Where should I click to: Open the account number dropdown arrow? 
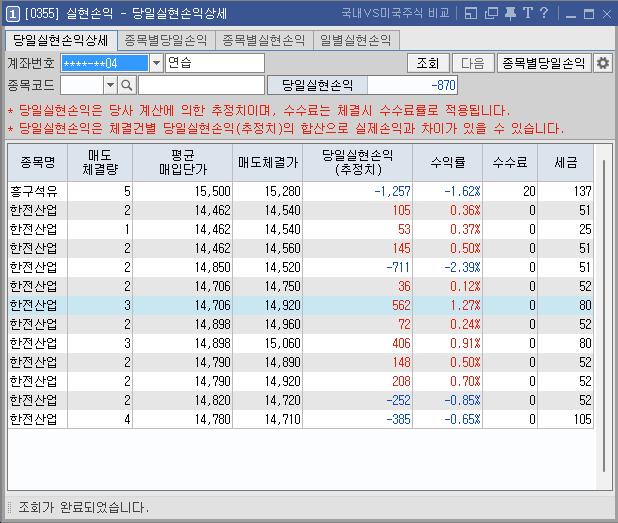[156, 63]
